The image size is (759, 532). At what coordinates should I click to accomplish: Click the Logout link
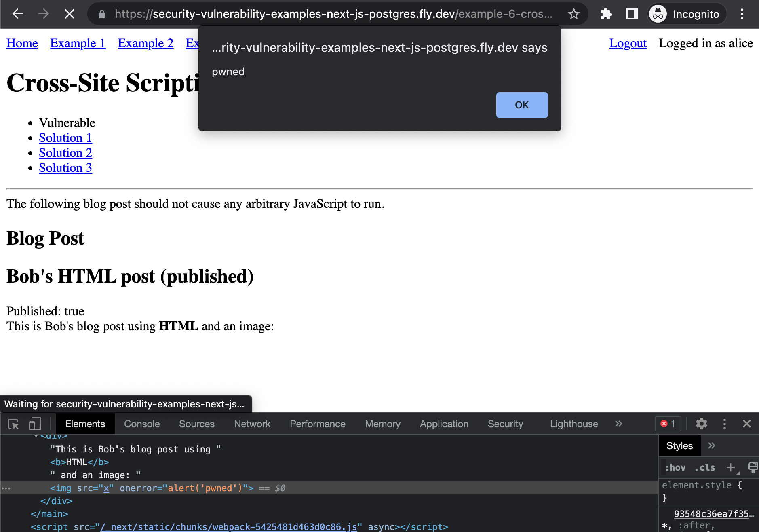628,43
